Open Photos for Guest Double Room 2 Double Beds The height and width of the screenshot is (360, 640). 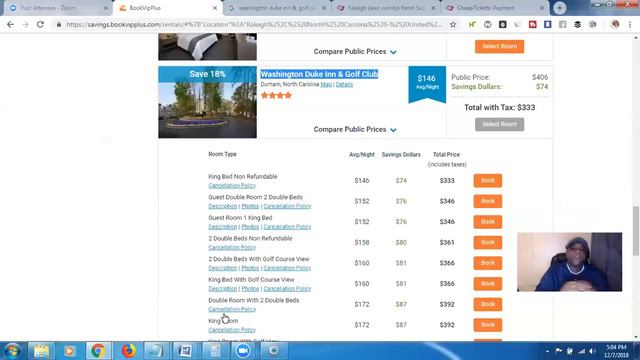click(x=250, y=206)
